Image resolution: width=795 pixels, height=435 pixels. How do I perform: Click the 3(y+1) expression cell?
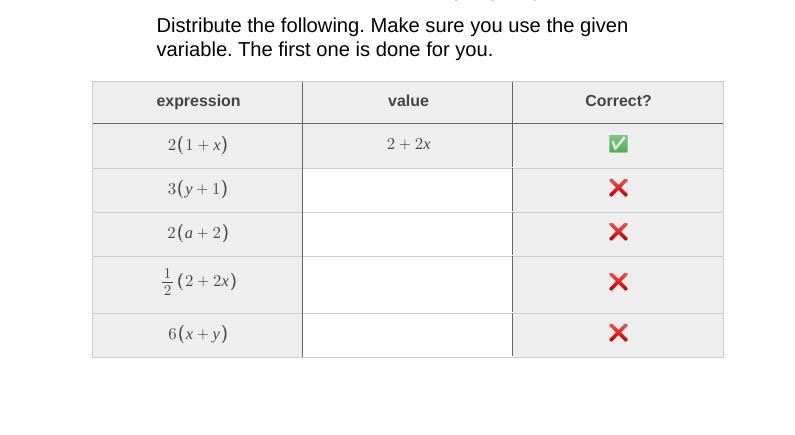197,191
